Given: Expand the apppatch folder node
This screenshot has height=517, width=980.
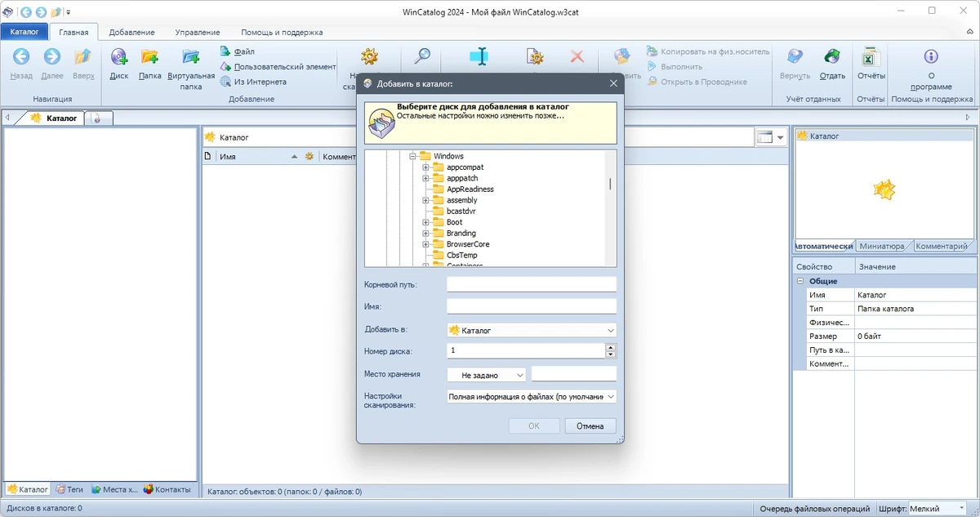Looking at the screenshot, I should 426,178.
